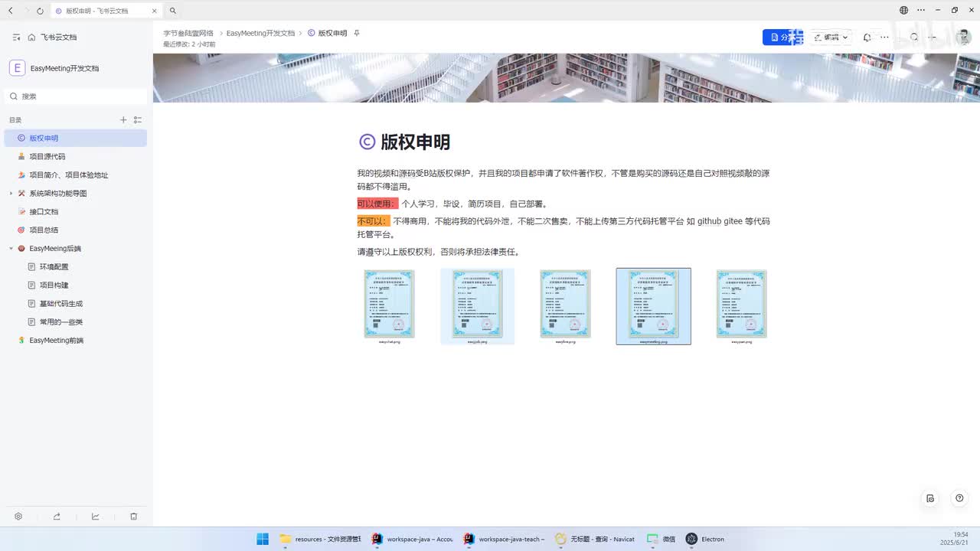Viewport: 980px width, 551px height.
Task: Click the floating document outline icon bottom right
Action: coord(930,498)
